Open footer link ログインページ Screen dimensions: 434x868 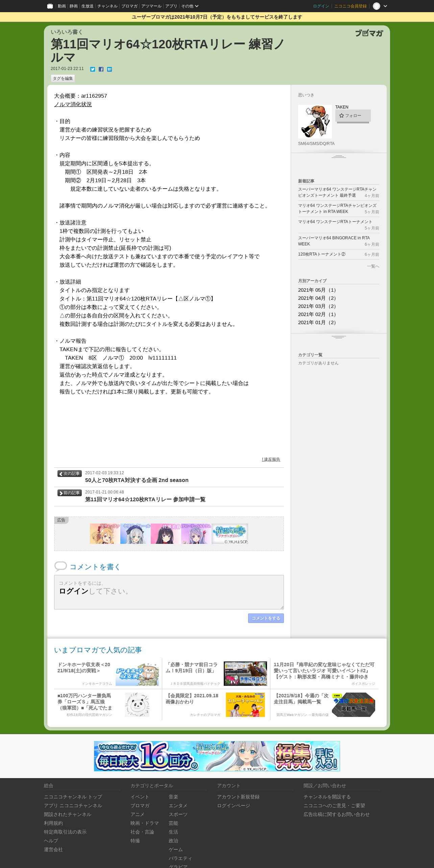(234, 805)
